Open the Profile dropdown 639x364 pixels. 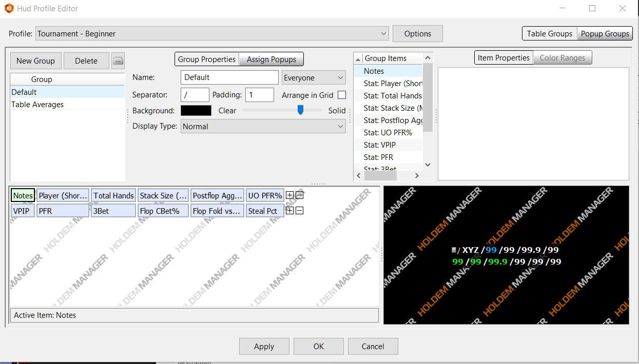pyautogui.click(x=212, y=34)
